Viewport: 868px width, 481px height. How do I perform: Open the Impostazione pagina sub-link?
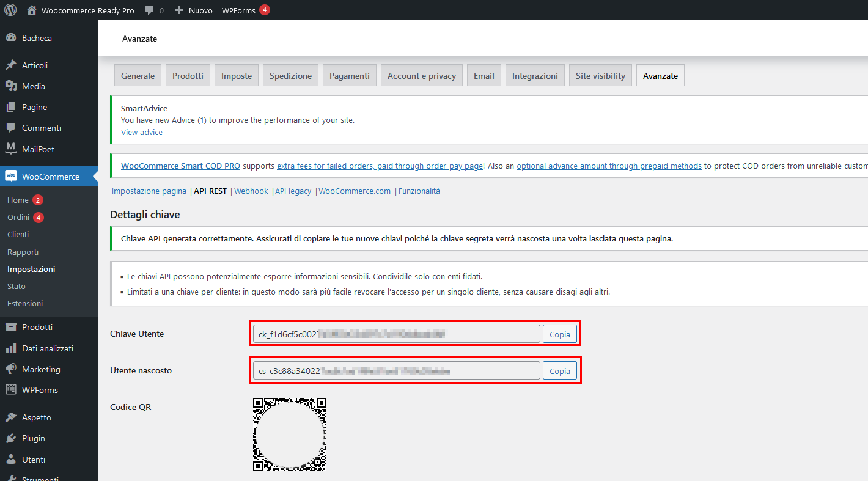tap(149, 191)
